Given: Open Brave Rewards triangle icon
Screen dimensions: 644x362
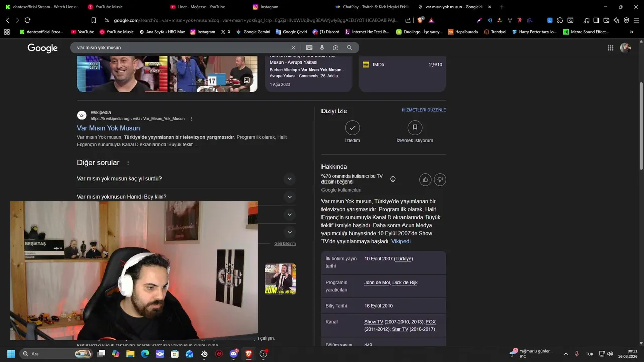Looking at the screenshot, I should pos(431,20).
